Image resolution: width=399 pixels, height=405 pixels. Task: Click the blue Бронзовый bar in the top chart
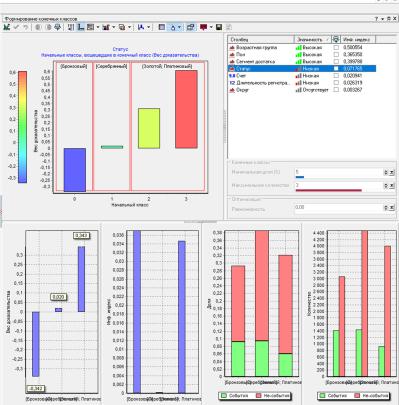75,170
